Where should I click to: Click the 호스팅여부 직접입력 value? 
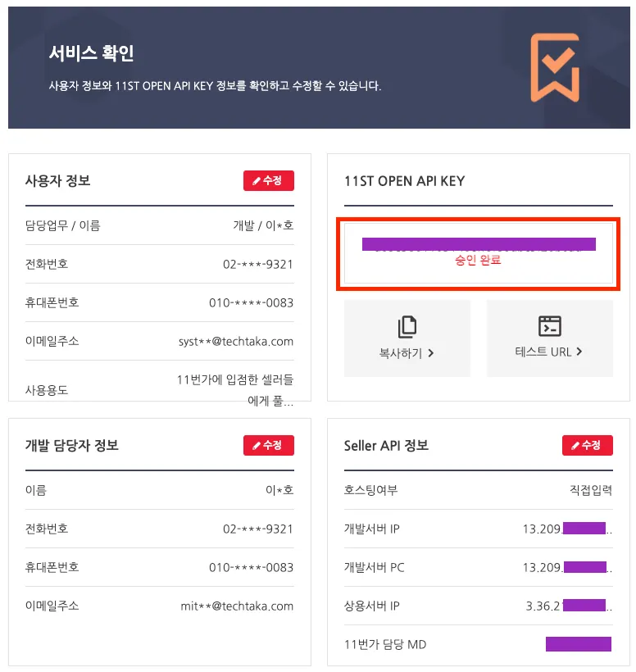coord(590,490)
